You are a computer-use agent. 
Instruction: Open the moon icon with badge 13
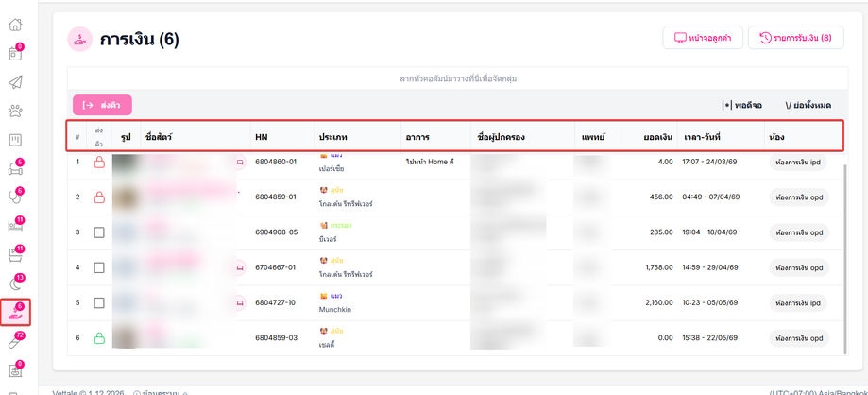click(15, 283)
